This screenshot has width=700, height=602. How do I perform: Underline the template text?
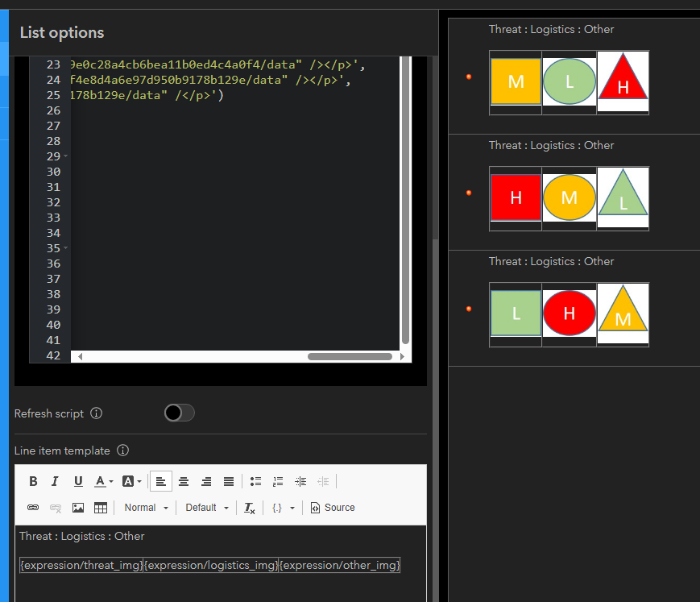tap(78, 481)
